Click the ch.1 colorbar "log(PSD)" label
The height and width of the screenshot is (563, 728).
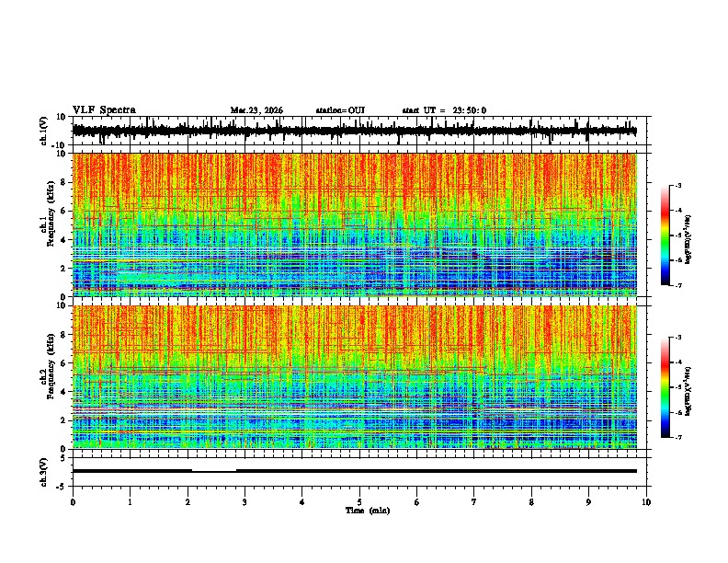pyautogui.click(x=688, y=240)
